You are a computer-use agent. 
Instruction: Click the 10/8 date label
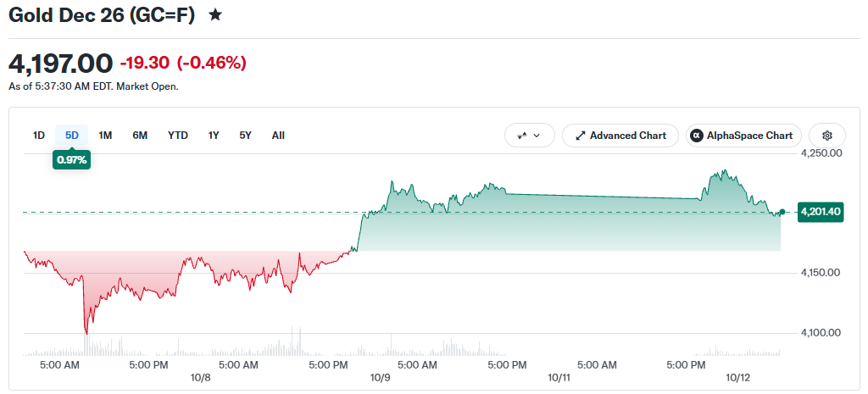[200, 377]
